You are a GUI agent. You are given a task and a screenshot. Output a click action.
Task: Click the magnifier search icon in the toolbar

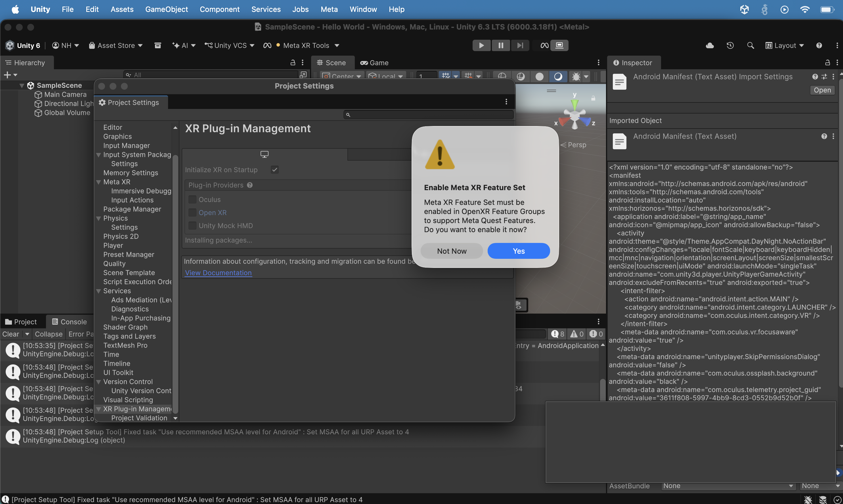[x=750, y=45]
